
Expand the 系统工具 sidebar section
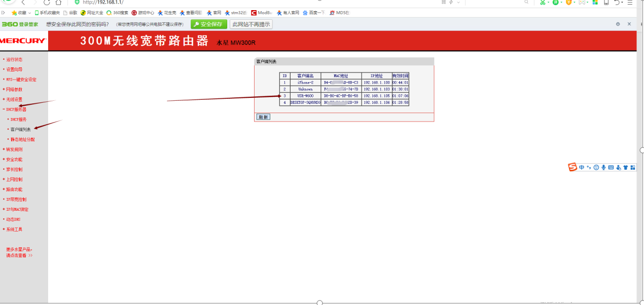(x=14, y=230)
